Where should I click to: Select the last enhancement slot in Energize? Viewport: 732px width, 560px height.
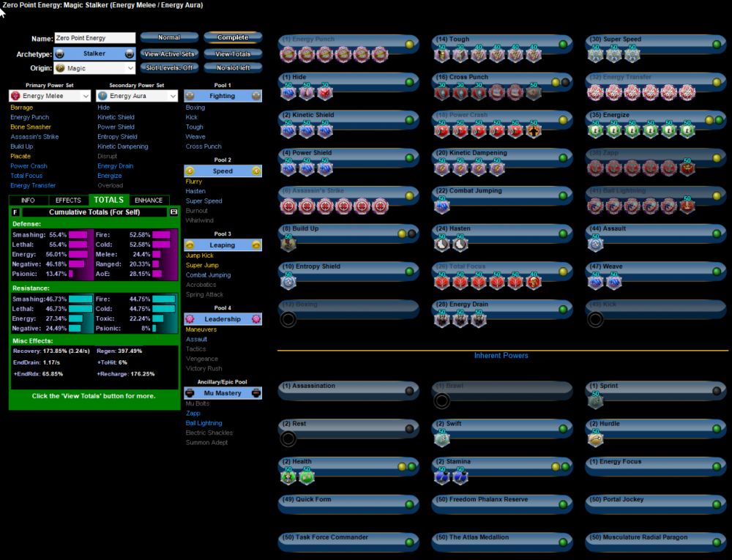coord(689,130)
